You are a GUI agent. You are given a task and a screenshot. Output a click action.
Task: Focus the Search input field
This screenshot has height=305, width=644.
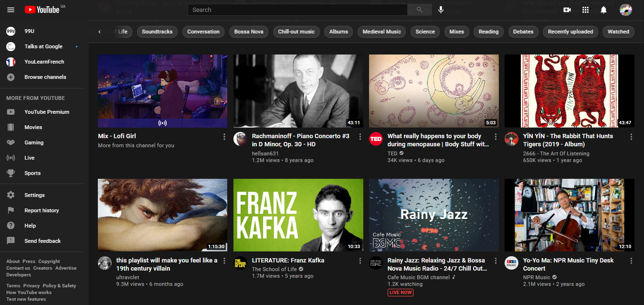click(297, 10)
